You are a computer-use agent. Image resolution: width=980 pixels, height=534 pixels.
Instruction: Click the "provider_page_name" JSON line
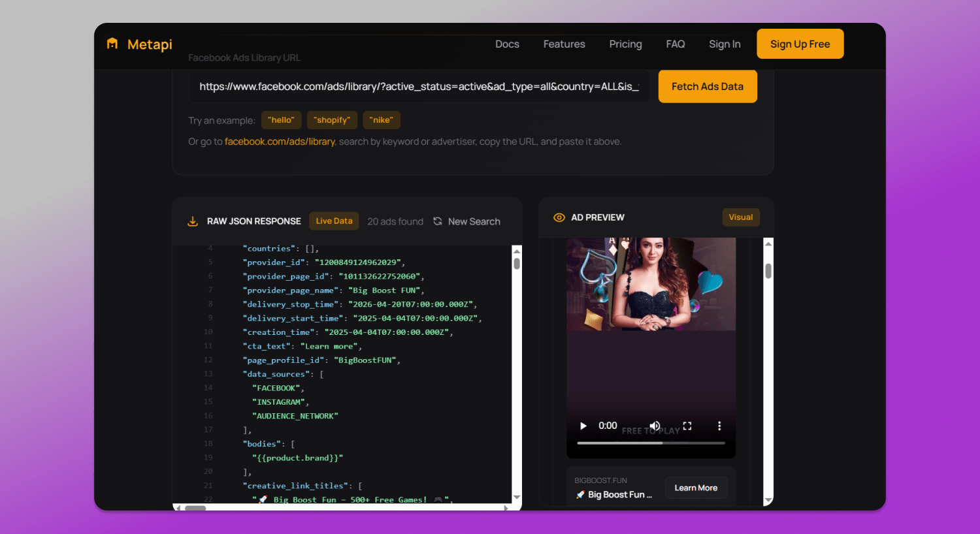[x=334, y=291]
